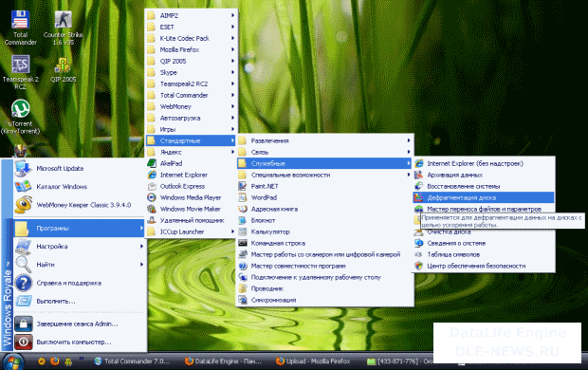Click the Найти magnifier icon
The height and width of the screenshot is (370, 588).
[x=24, y=265]
